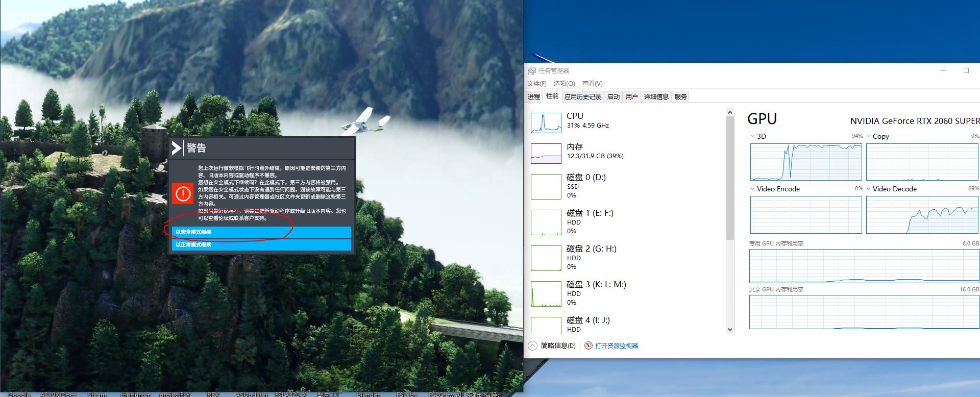This screenshot has height=397, width=980.
Task: Open the Copy engine dropdown chevron
Action: click(868, 136)
